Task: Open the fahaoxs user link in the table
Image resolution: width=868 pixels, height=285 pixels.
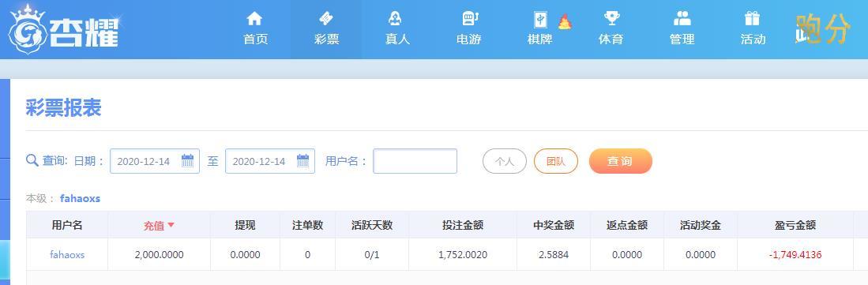Action: click(67, 254)
